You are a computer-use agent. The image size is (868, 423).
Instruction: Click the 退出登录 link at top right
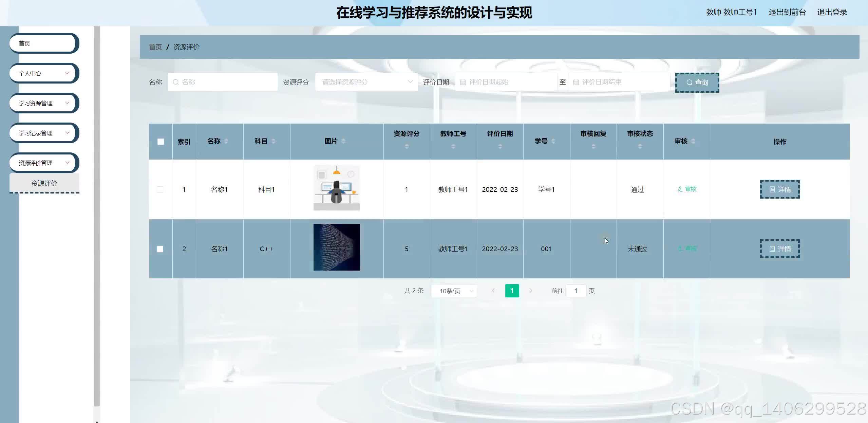[832, 12]
